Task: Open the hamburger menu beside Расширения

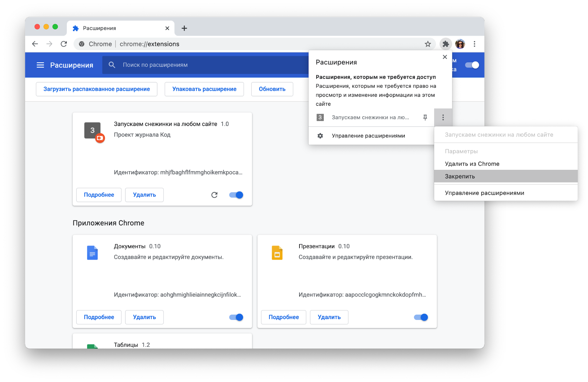Action: point(40,65)
